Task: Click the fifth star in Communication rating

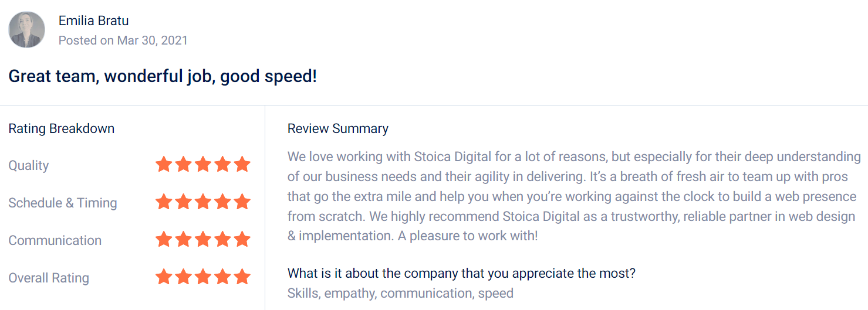Action: tap(242, 240)
